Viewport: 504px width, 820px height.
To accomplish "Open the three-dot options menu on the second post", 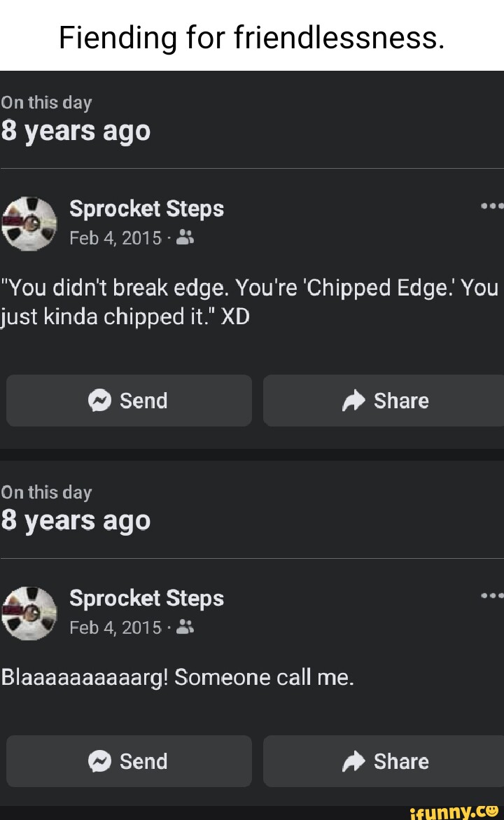I will pyautogui.click(x=493, y=595).
